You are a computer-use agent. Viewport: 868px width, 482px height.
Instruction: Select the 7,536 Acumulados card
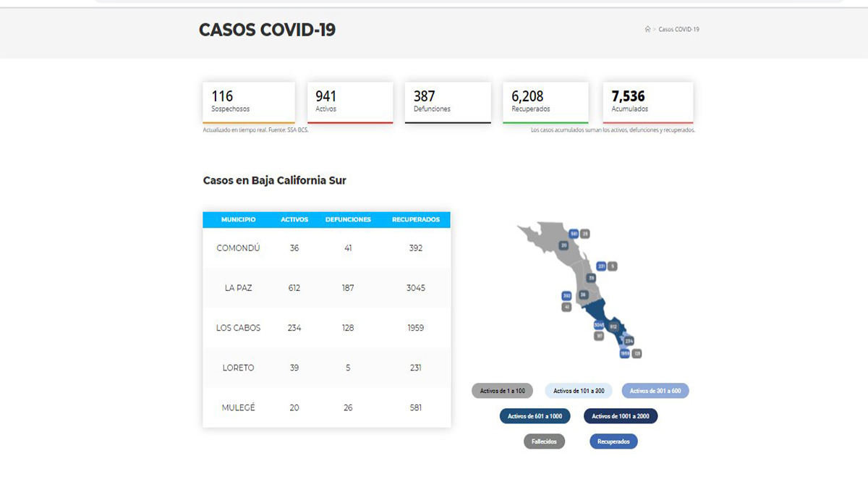coord(647,103)
